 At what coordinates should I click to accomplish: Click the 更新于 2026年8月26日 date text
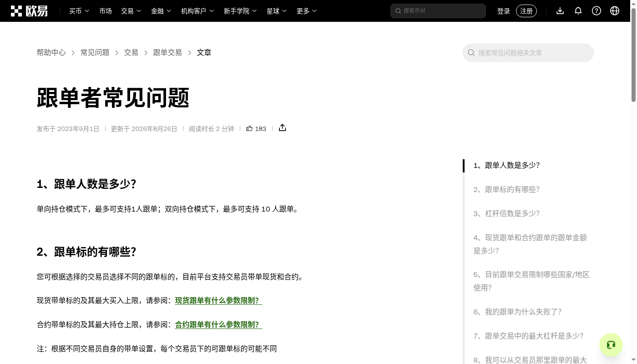(x=144, y=129)
